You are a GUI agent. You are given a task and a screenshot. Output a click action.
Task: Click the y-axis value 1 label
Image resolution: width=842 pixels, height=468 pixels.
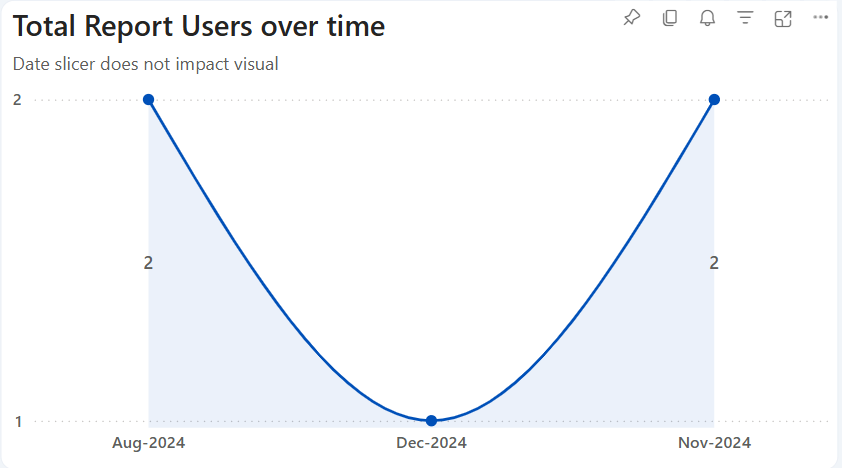[x=17, y=421]
